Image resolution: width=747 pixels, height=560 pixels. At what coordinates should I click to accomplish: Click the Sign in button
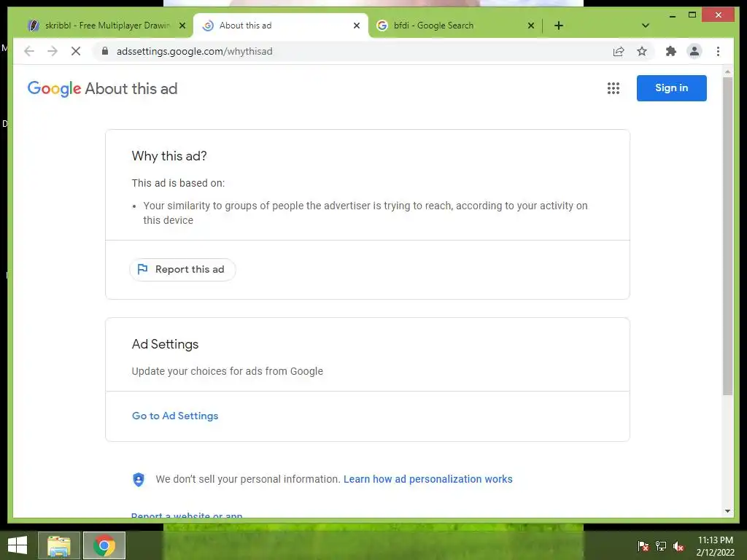[671, 88]
